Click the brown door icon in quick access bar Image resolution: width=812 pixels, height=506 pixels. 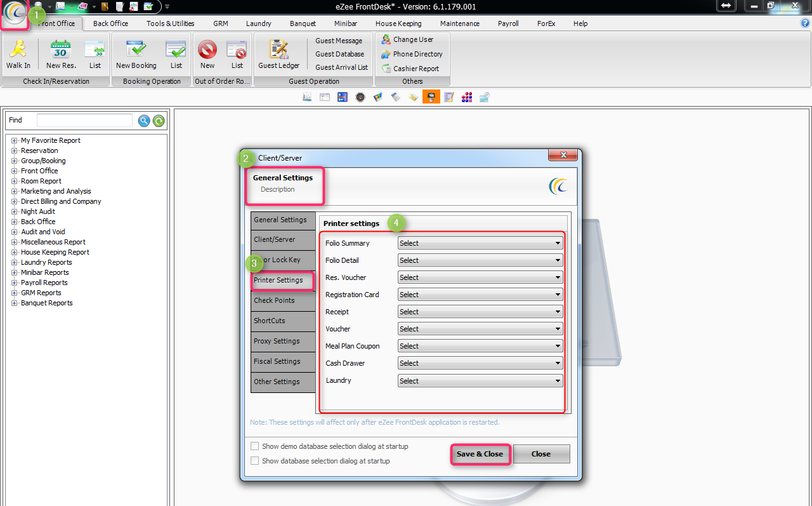[x=105, y=6]
